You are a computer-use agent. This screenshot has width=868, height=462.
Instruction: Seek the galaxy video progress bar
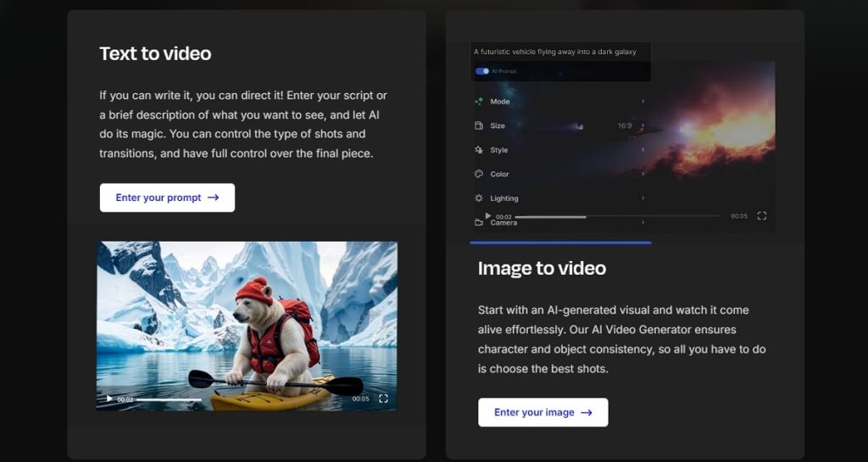coord(618,216)
